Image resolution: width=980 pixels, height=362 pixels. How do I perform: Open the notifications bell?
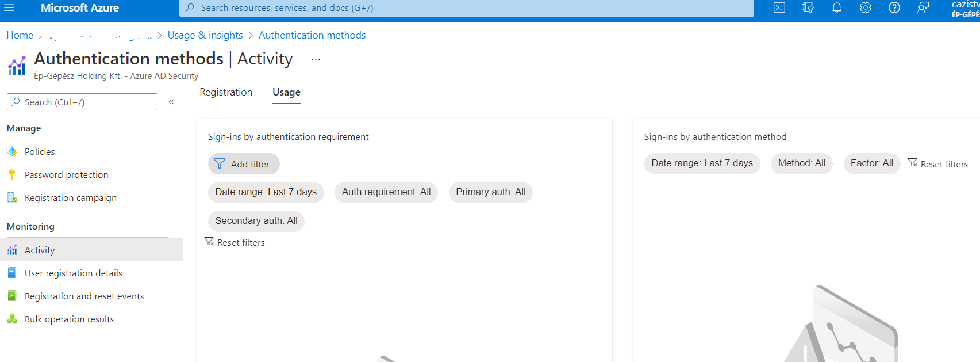837,8
